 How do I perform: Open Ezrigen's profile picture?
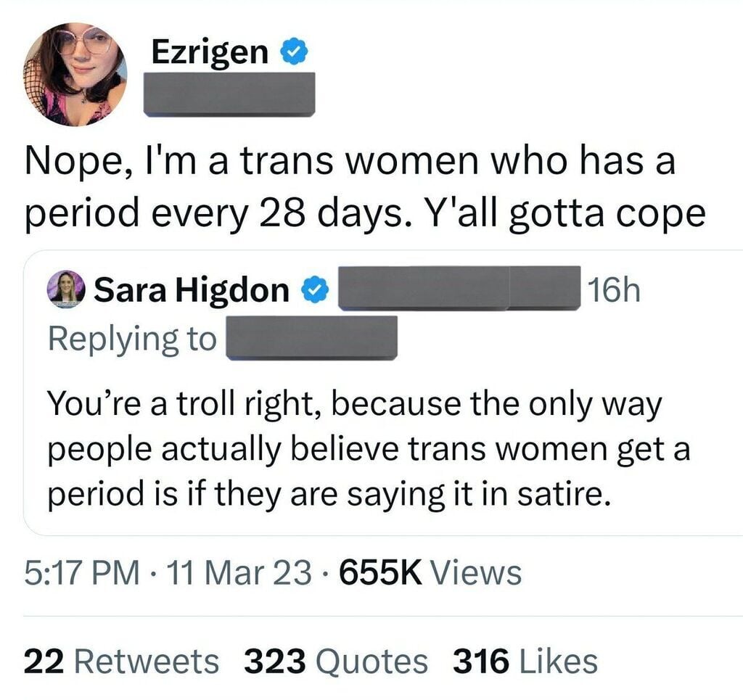tap(76, 74)
